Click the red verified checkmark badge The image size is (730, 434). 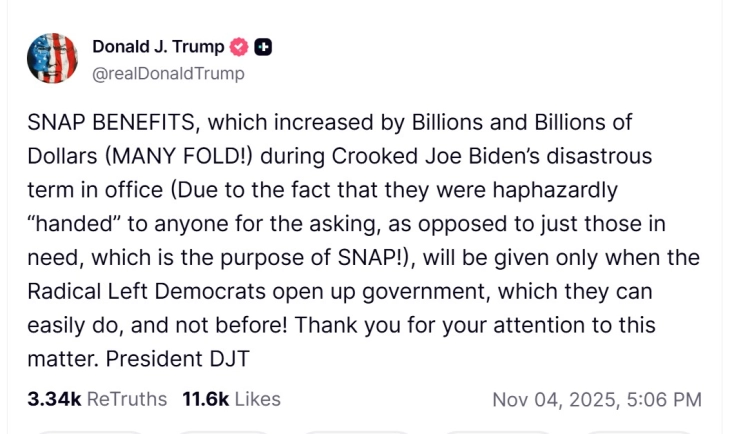241,46
